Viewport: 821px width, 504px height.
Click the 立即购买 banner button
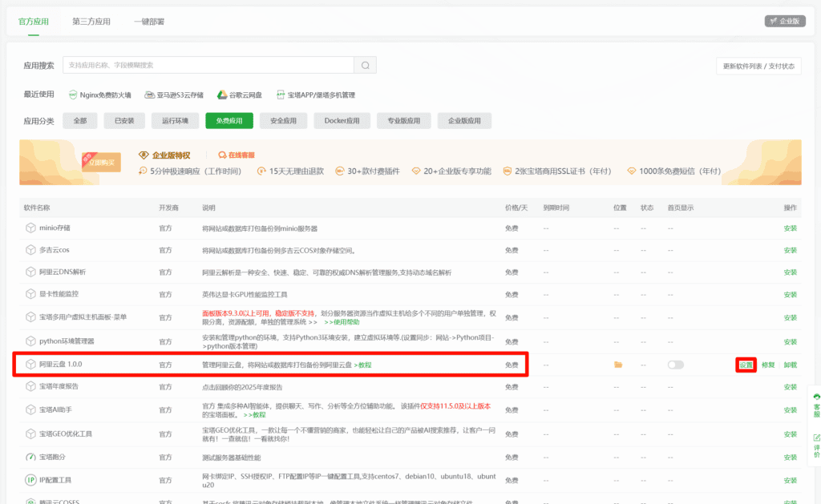click(x=101, y=162)
